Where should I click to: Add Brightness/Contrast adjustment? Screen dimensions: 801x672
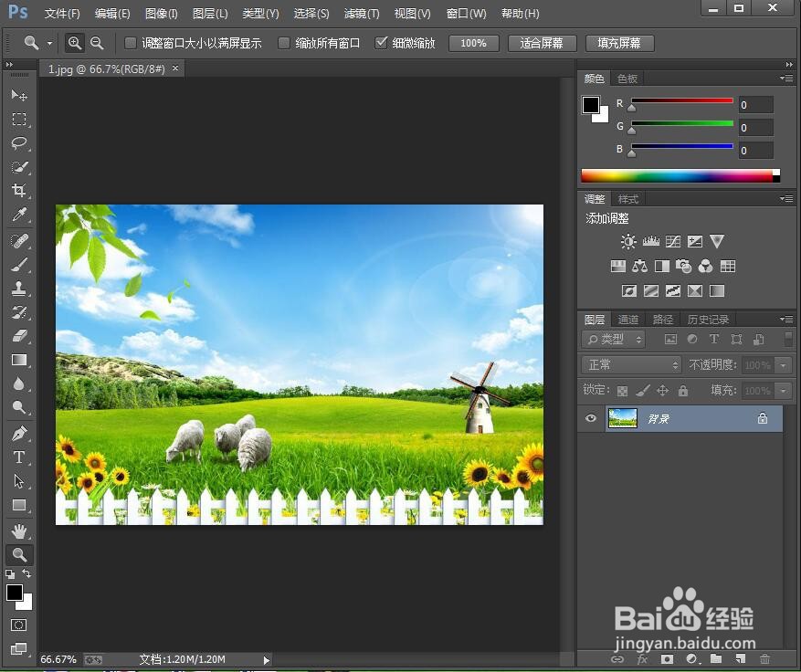[628, 242]
